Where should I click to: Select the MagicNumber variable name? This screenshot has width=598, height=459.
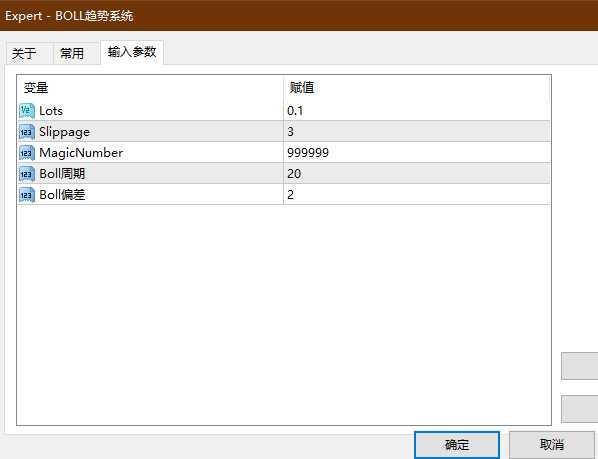tap(81, 153)
